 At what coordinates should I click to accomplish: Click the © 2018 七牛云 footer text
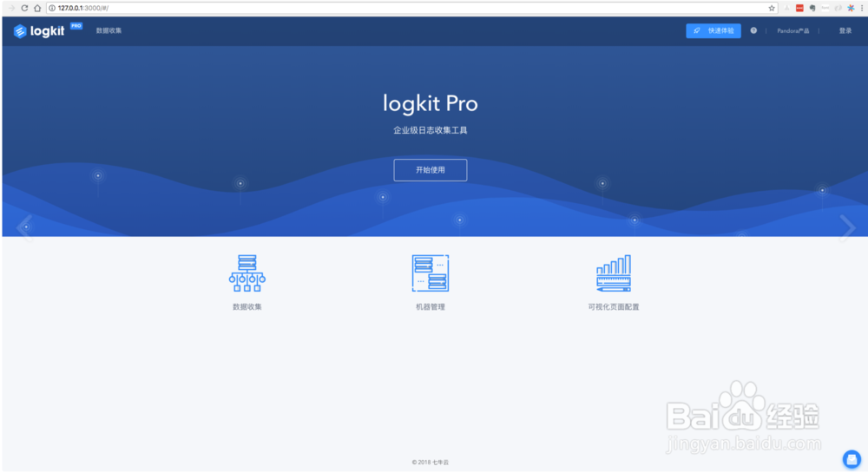(x=431, y=462)
